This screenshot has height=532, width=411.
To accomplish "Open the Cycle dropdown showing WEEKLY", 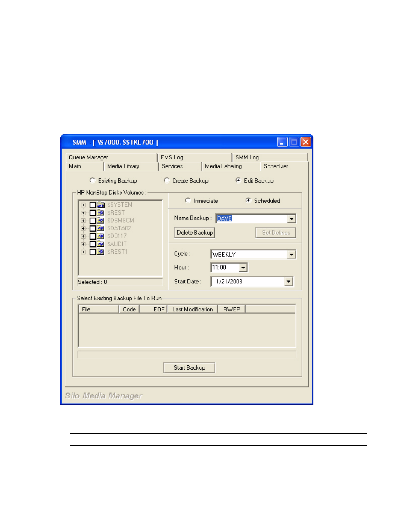I will [x=292, y=255].
